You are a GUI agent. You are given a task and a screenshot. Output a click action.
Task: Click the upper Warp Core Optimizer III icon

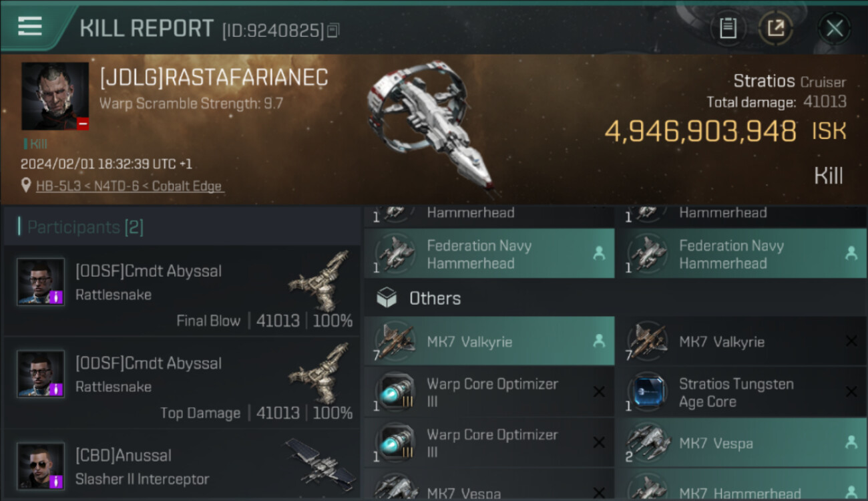click(x=395, y=392)
